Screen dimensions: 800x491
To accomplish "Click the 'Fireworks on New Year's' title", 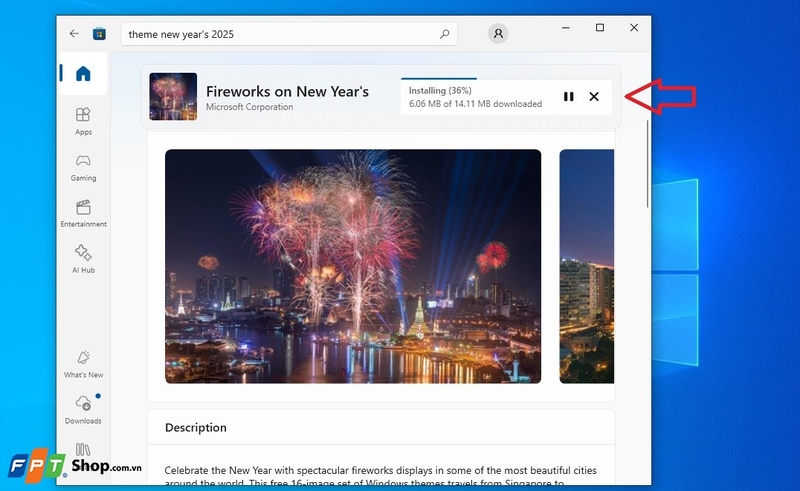I will tap(287, 91).
